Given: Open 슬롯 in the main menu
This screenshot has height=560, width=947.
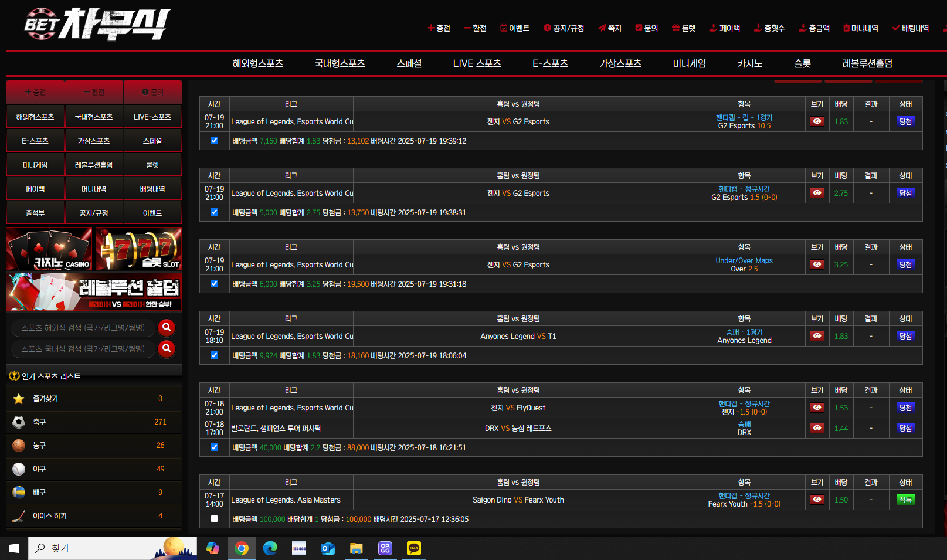Looking at the screenshot, I should point(803,63).
